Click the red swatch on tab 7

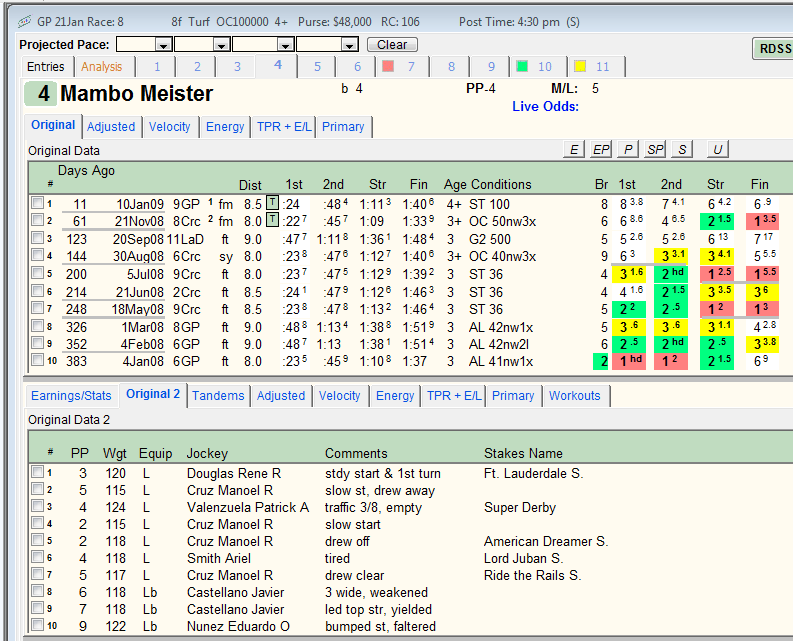(x=388, y=66)
